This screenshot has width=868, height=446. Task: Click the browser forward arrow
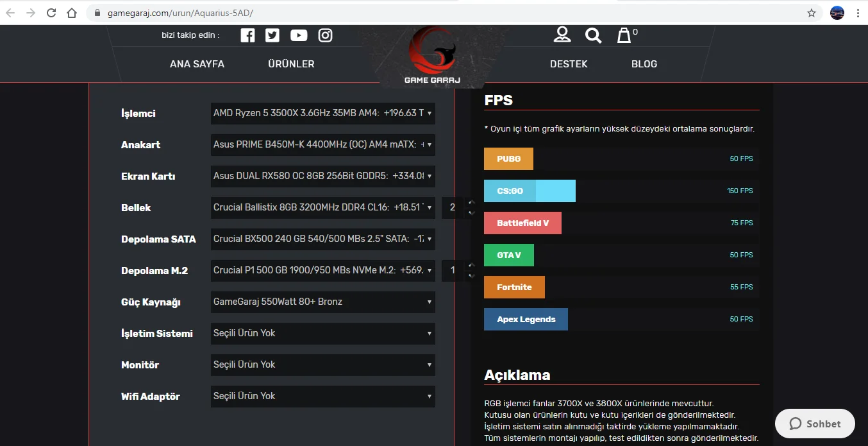tap(30, 13)
